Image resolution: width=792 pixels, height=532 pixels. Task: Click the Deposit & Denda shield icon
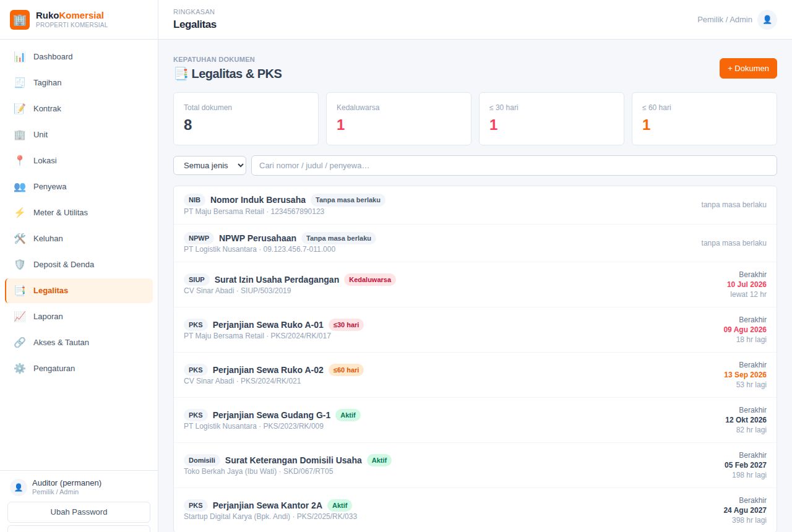click(x=20, y=265)
